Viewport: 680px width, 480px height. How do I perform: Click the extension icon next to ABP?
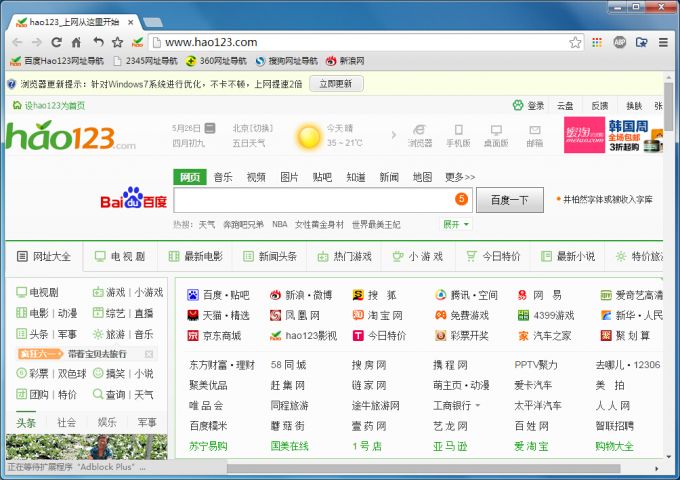641,42
